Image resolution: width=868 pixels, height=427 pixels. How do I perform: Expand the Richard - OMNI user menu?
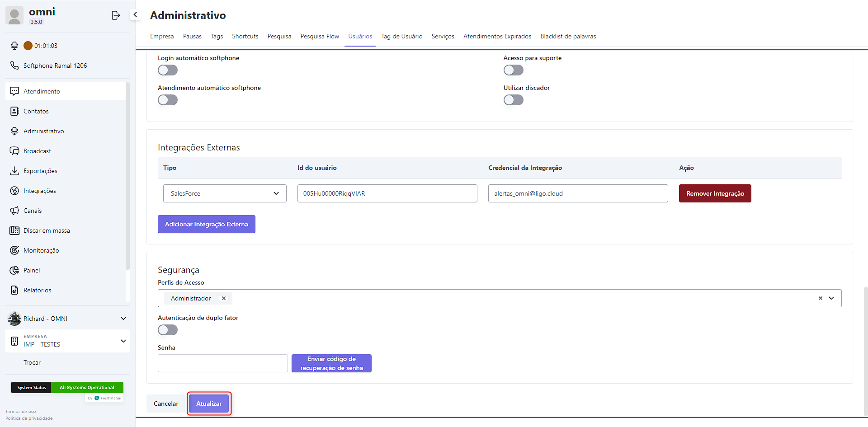point(123,319)
